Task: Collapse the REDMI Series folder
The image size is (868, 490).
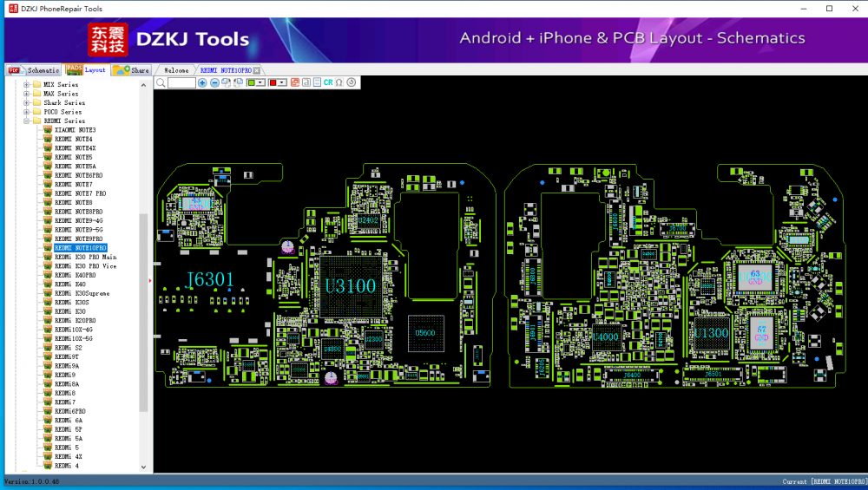Action: (26, 121)
